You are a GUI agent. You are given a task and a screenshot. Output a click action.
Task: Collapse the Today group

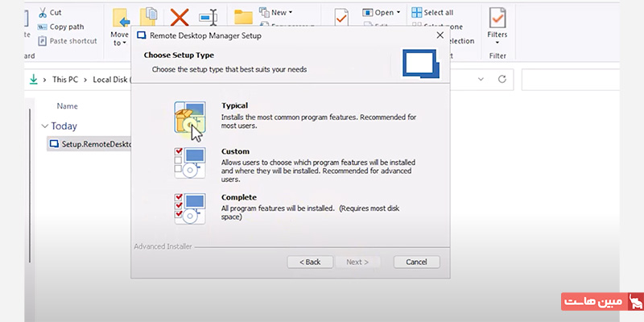coord(45,126)
